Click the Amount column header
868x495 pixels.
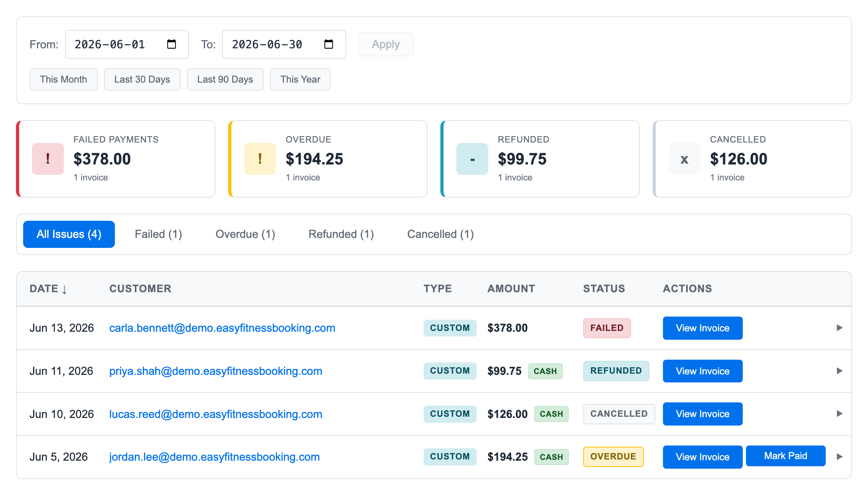coord(511,289)
